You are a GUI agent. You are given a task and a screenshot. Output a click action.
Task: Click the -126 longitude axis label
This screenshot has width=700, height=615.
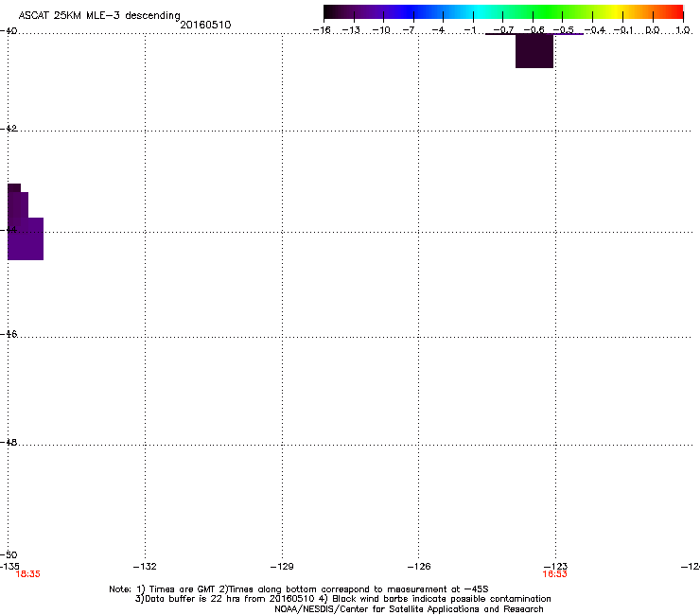tap(419, 567)
